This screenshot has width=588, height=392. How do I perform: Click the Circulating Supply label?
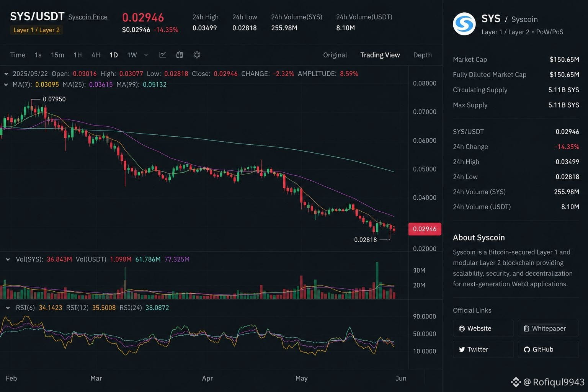(x=480, y=90)
